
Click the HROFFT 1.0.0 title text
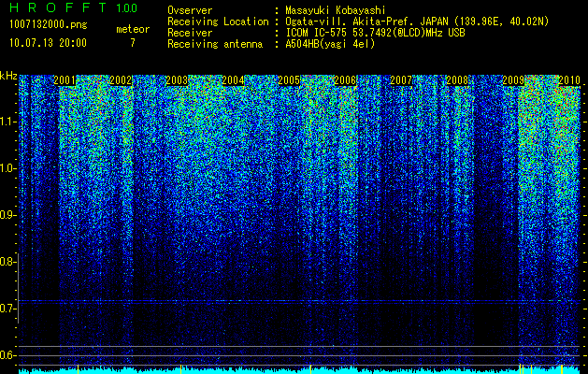point(73,7)
